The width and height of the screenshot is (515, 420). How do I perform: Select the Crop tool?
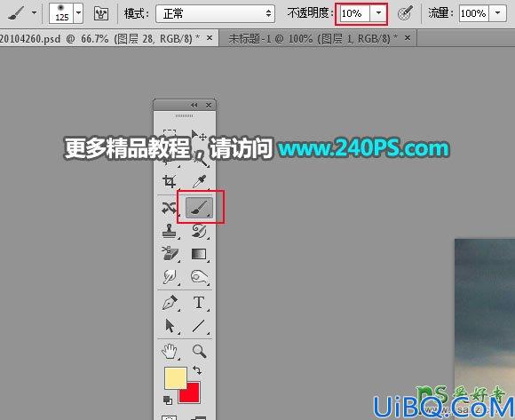click(x=170, y=182)
